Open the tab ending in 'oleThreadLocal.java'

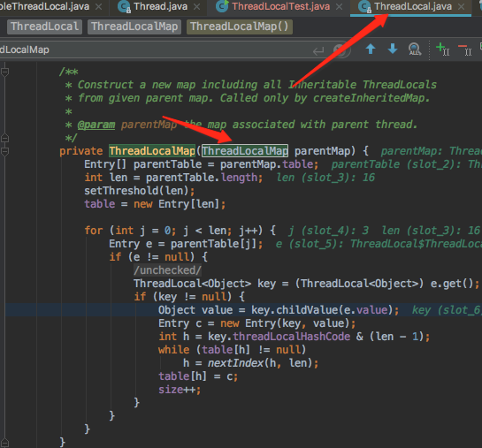tap(45, 6)
